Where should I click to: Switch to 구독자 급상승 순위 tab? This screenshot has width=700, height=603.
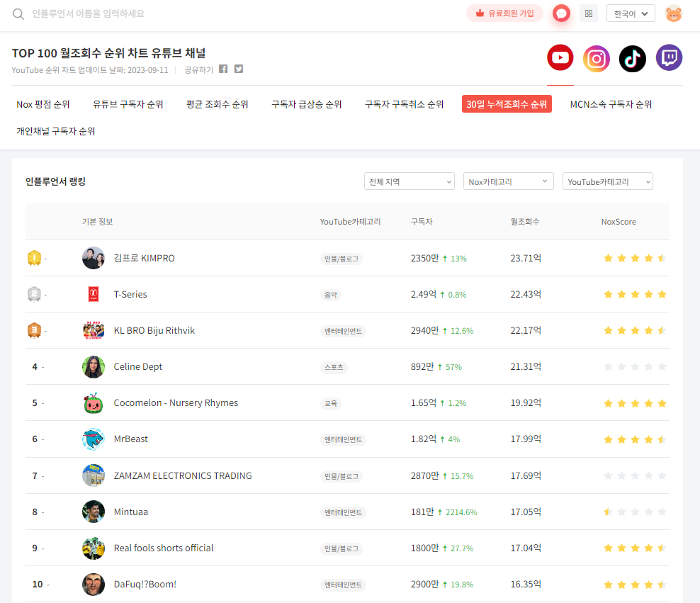point(307,104)
